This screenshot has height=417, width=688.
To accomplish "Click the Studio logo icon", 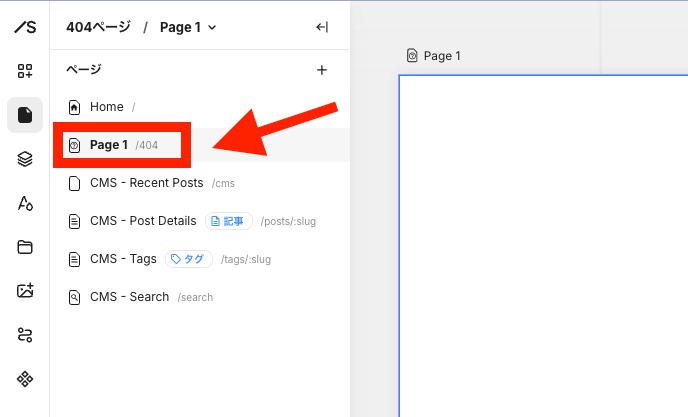I will tap(25, 27).
